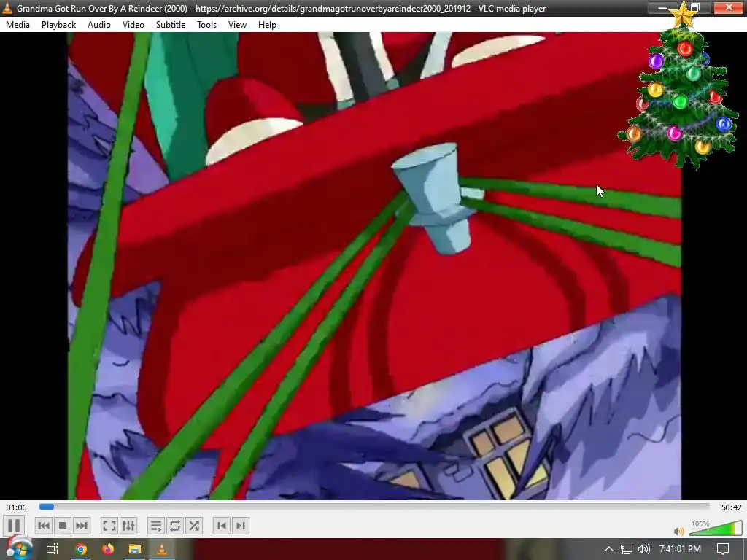Toggle total time display 50:42
Screen dimensions: 747x560
click(x=731, y=507)
